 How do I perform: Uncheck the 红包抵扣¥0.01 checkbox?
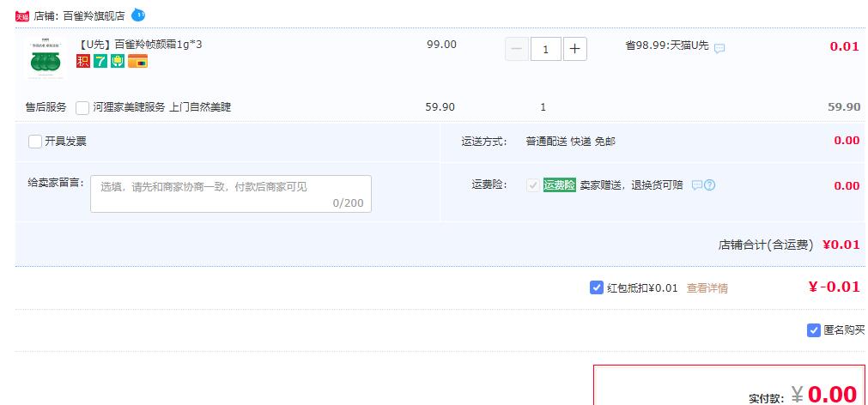(596, 287)
